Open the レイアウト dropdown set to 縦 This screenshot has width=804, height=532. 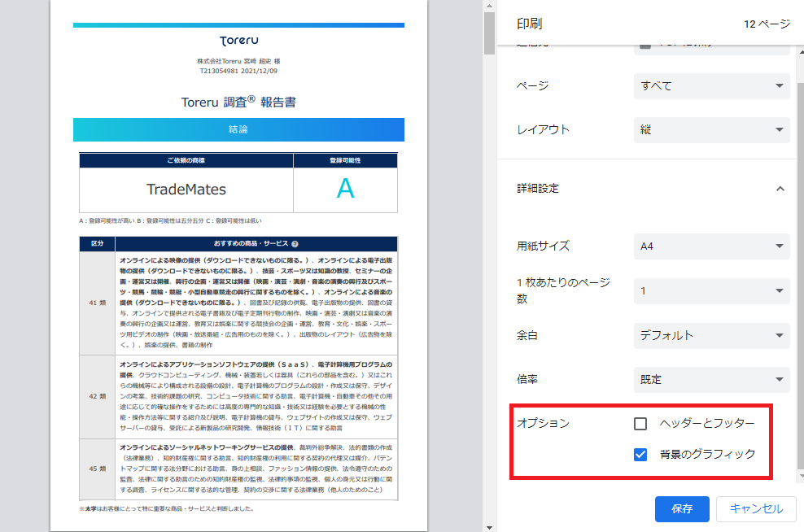click(712, 129)
